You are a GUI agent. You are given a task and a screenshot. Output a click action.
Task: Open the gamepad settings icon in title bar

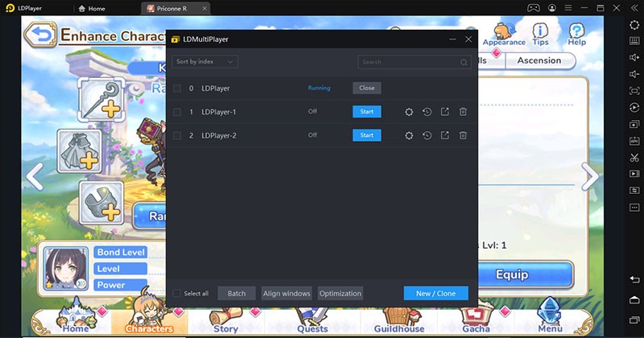click(x=533, y=8)
